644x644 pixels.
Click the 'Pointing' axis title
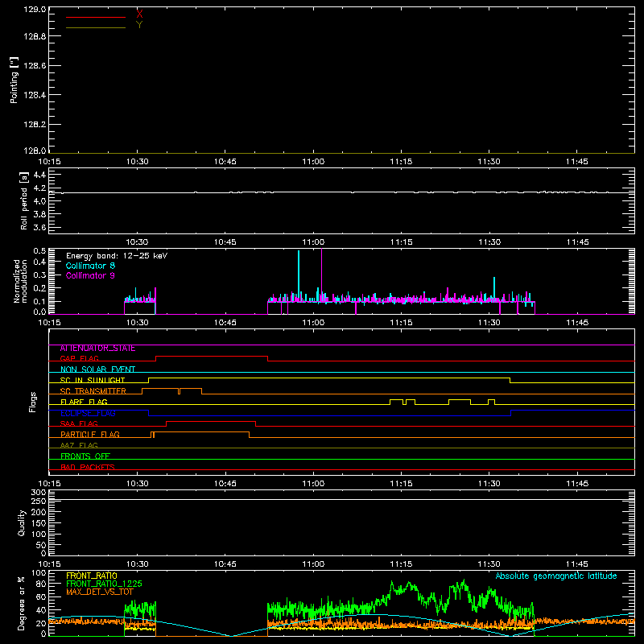pyautogui.click(x=14, y=80)
